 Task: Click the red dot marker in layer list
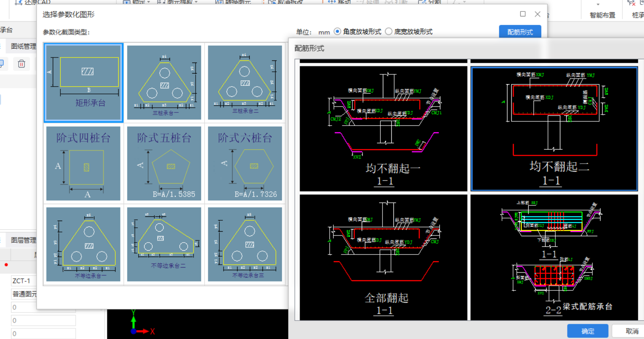click(x=6, y=265)
